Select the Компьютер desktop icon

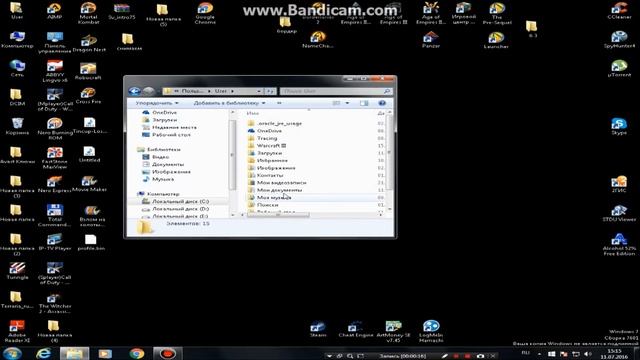17,40
